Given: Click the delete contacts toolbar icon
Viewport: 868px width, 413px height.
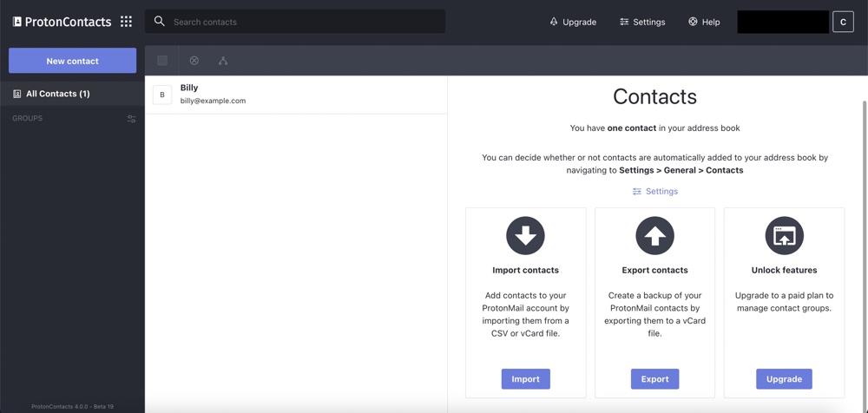Looking at the screenshot, I should point(194,61).
